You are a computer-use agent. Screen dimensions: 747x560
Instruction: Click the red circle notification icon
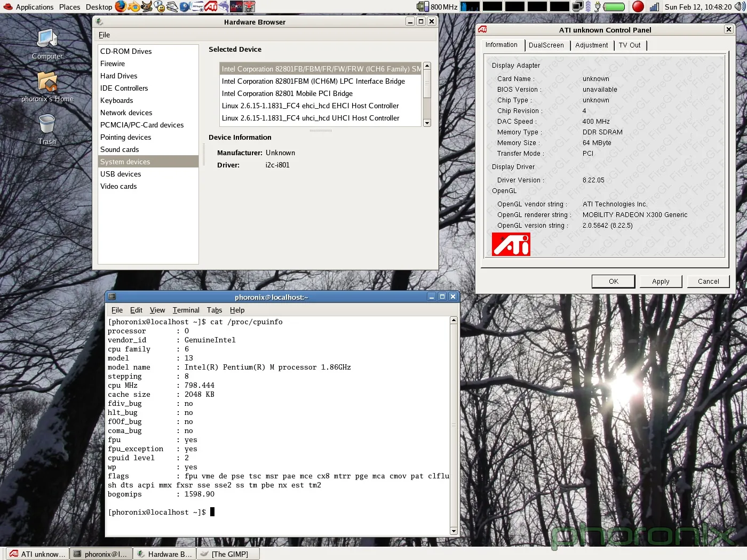click(638, 6)
